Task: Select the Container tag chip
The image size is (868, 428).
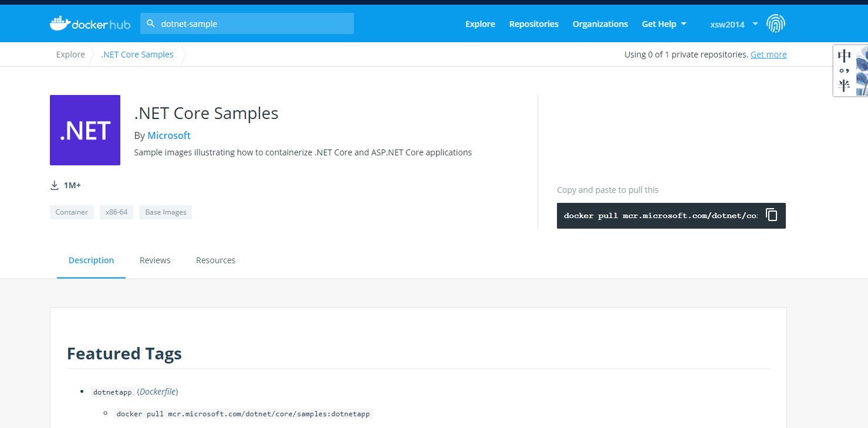Action: click(72, 212)
